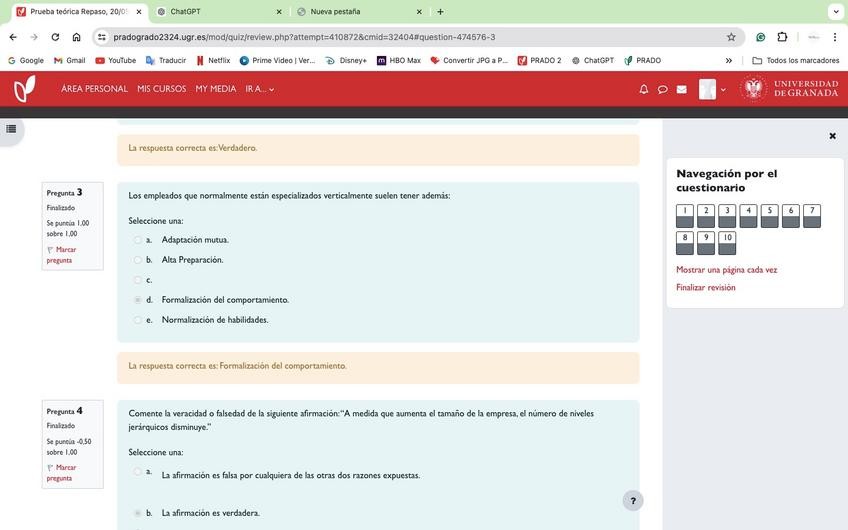The height and width of the screenshot is (530, 848).
Task: Expand the 'IR A...' dropdown menu
Action: pyautogui.click(x=260, y=89)
